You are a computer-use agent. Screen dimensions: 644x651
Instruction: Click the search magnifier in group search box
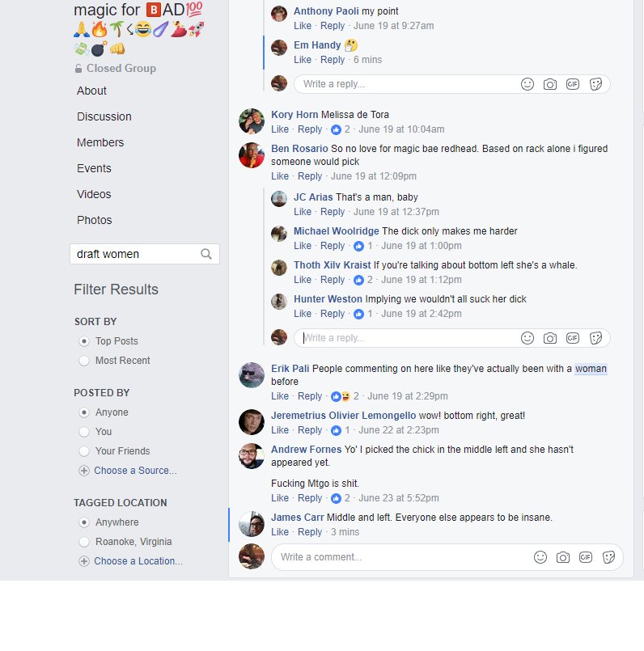pyautogui.click(x=206, y=254)
